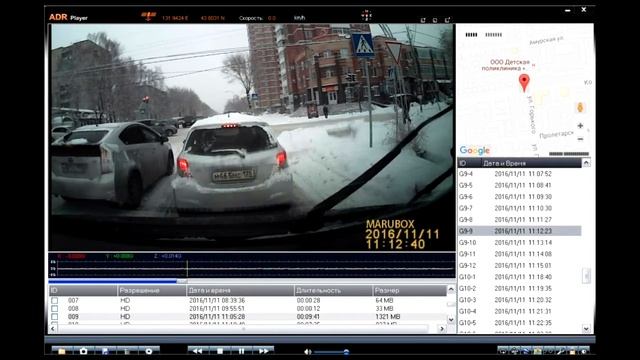Click the padlock icon in bottom-right toolbar
Screen dimensions: 640x360
click(572, 351)
